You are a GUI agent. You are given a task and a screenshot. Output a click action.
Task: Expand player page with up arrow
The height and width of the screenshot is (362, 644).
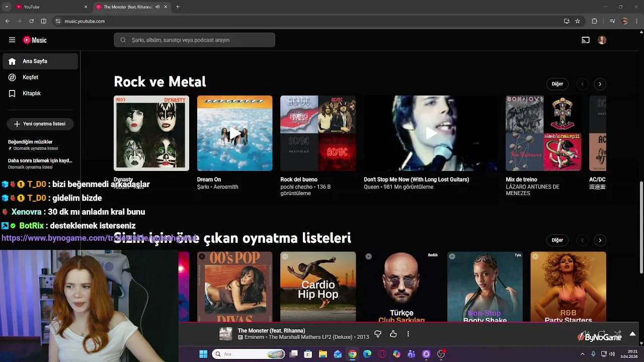(632, 334)
